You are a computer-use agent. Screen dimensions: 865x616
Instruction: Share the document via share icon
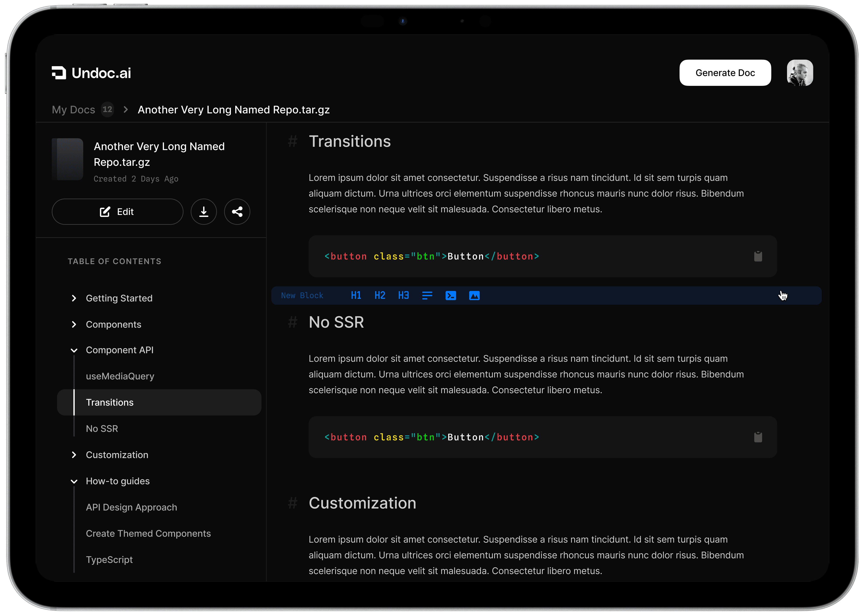pyautogui.click(x=237, y=212)
